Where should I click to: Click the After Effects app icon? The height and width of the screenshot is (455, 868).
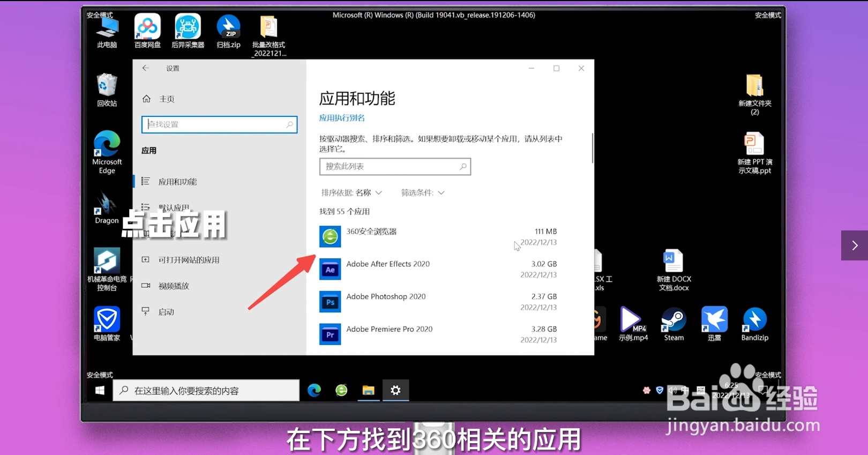(330, 269)
